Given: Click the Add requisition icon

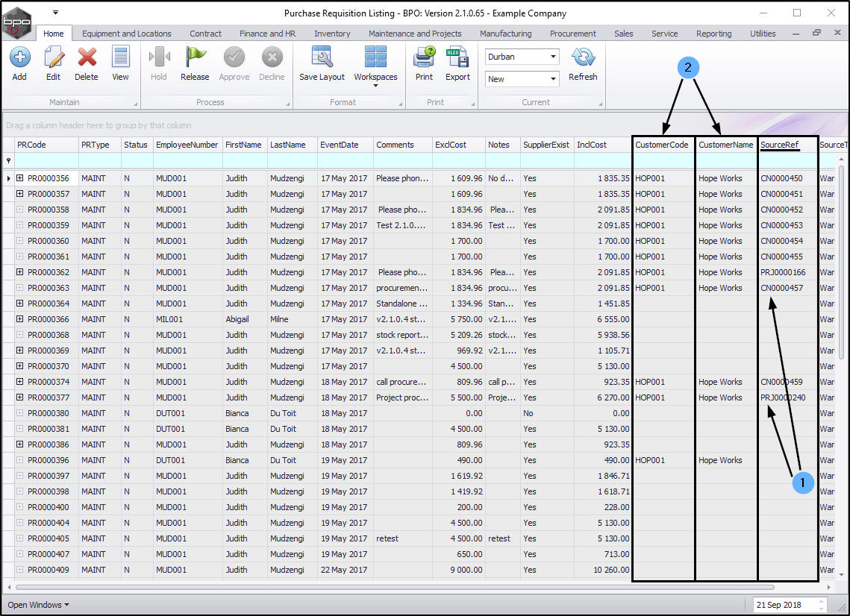Looking at the screenshot, I should click(19, 58).
